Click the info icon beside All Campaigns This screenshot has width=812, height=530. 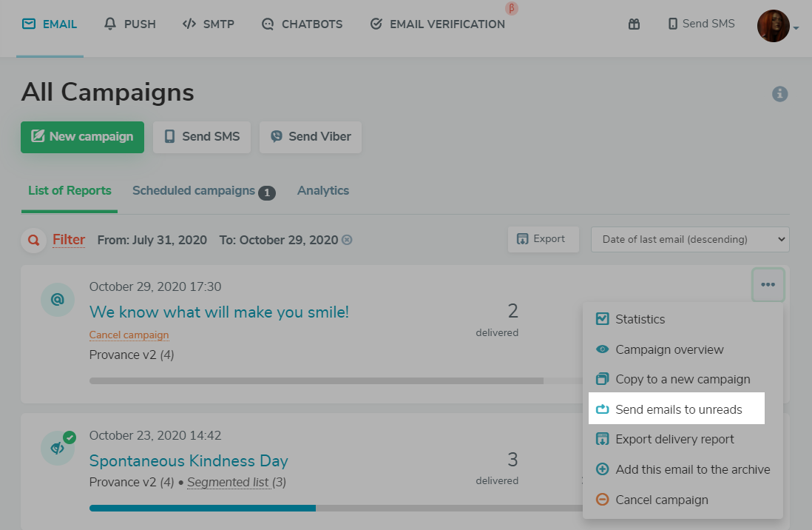779,94
